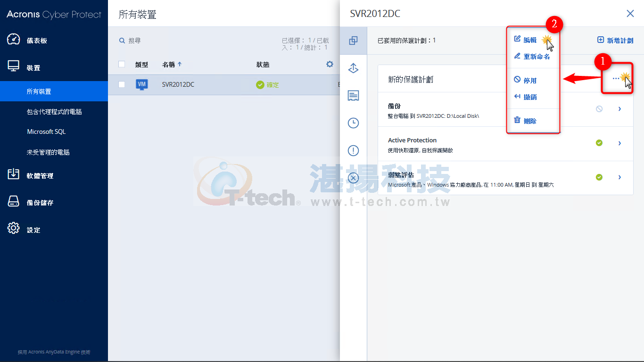
Task: Click green OK status icon for SVR2012DC
Action: [x=260, y=85]
